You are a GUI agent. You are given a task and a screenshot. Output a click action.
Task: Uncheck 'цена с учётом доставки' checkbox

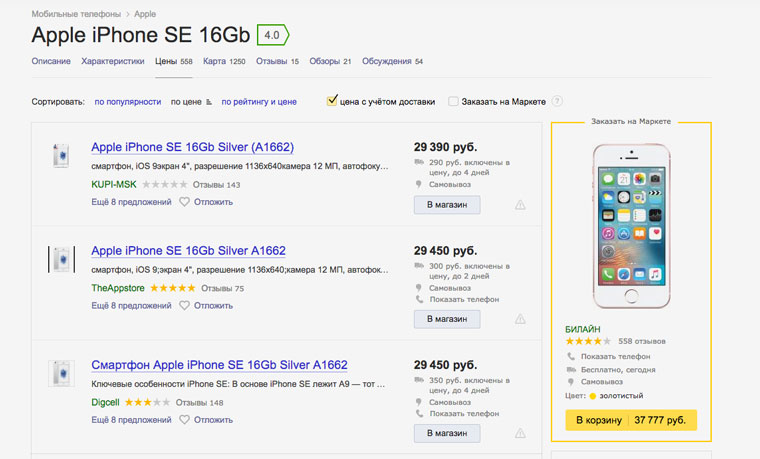click(332, 101)
